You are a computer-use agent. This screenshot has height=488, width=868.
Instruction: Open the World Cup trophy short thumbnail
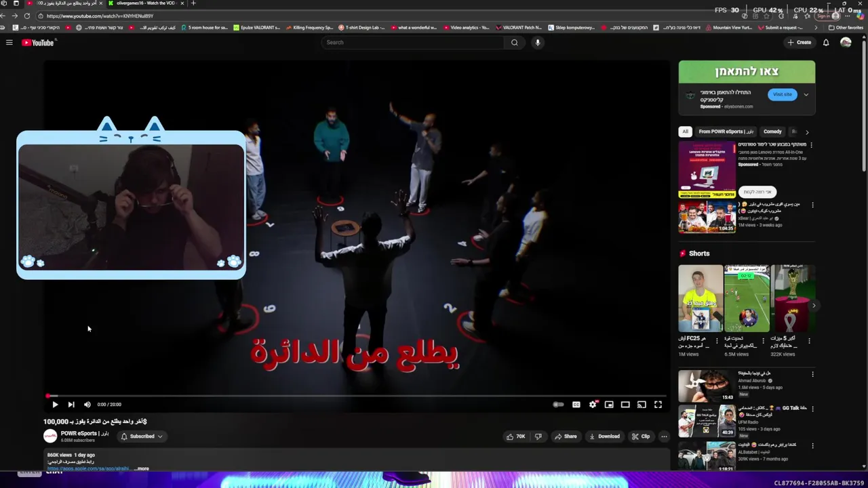793,298
